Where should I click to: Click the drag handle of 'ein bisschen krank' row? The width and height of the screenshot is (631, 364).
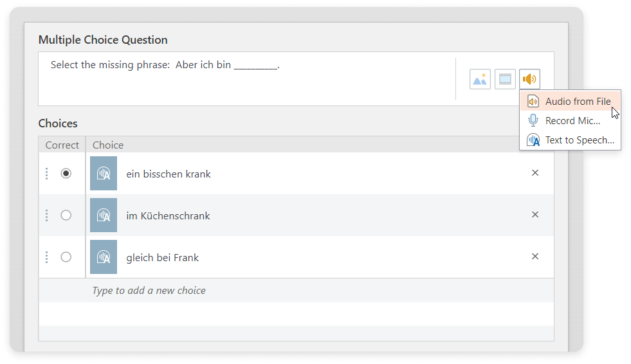tap(47, 174)
